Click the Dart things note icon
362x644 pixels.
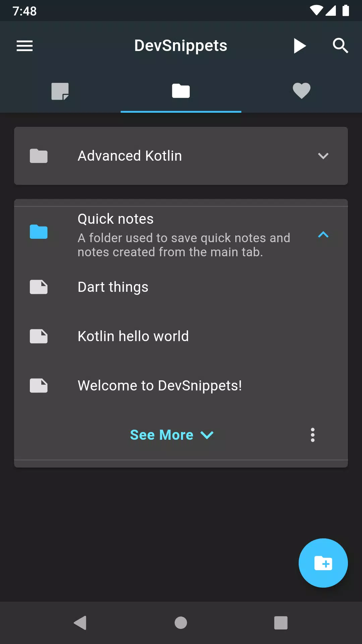pos(39,287)
